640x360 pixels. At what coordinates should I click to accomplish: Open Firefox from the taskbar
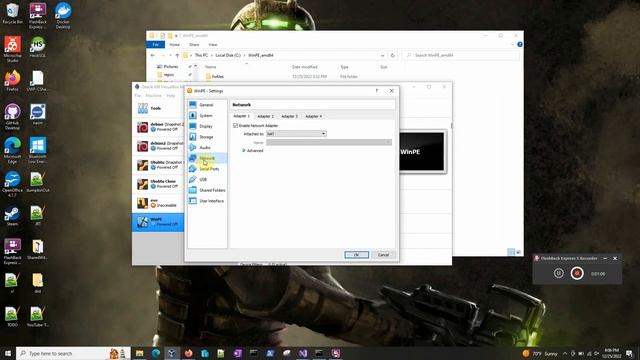[188, 353]
